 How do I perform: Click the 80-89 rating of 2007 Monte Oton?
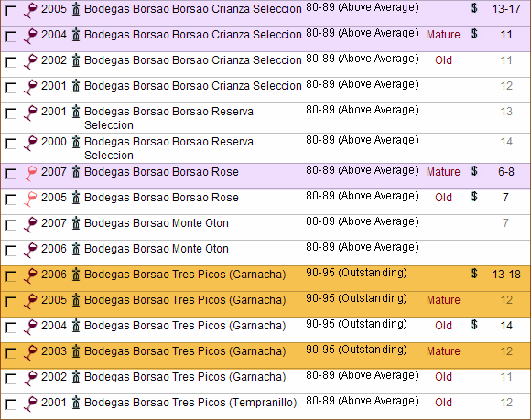click(x=363, y=222)
